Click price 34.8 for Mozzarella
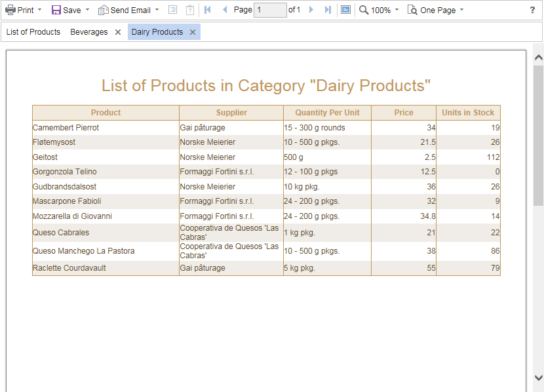Image resolution: width=544 pixels, height=392 pixels. coord(404,216)
